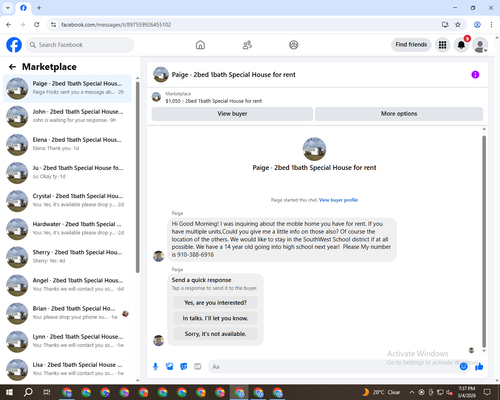Open the View buyer profile link
This screenshot has width=500, height=400.
[338, 200]
